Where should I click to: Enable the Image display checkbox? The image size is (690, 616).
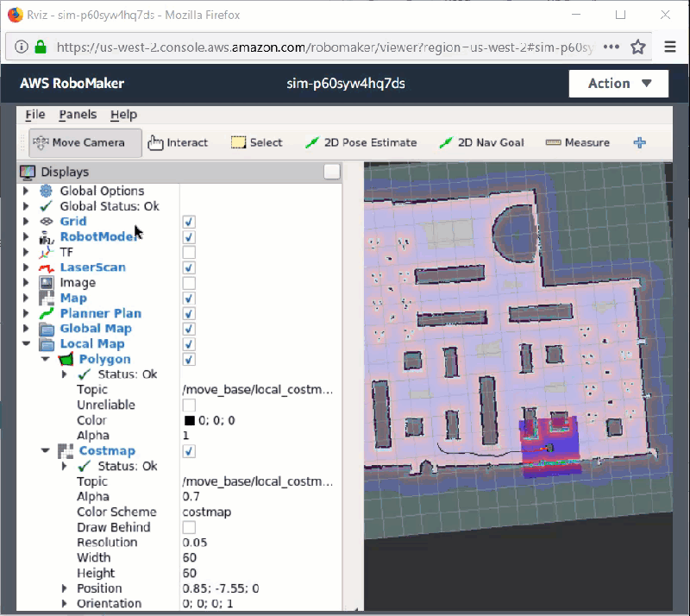pyautogui.click(x=189, y=283)
